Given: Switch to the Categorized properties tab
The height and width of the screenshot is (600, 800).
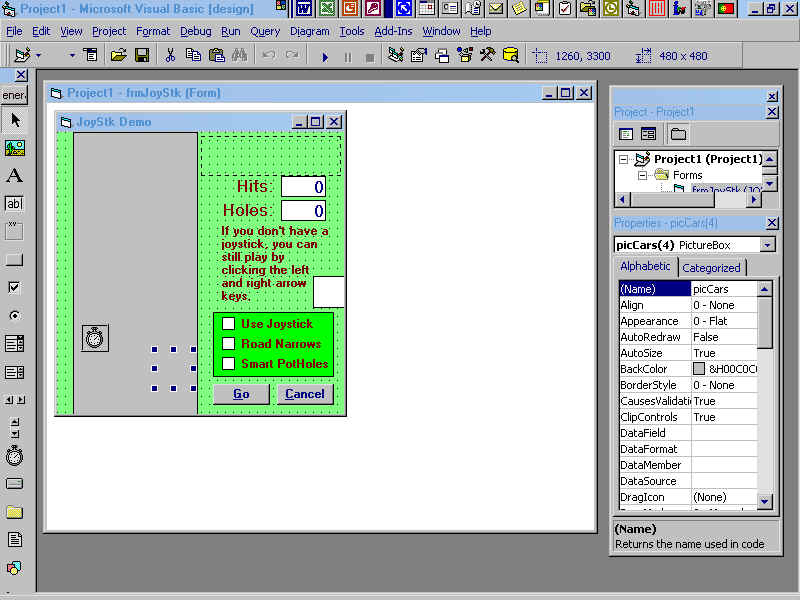Looking at the screenshot, I should [711, 268].
